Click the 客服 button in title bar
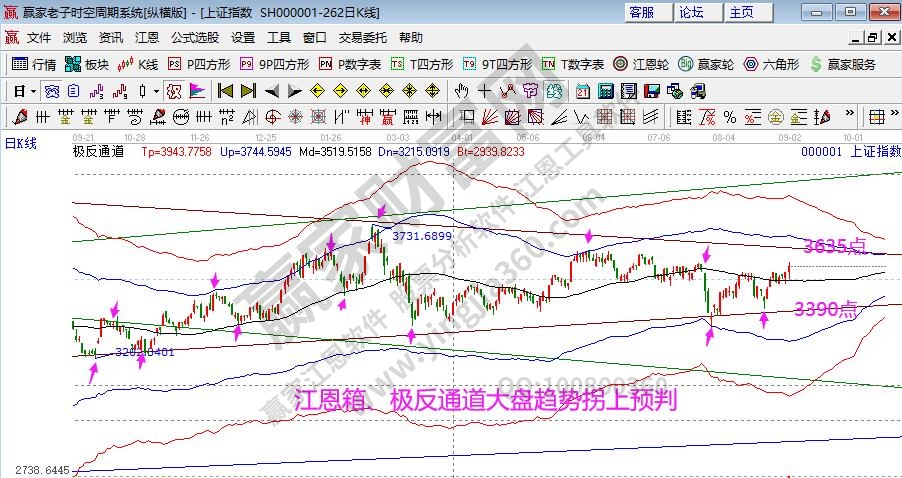 [642, 12]
